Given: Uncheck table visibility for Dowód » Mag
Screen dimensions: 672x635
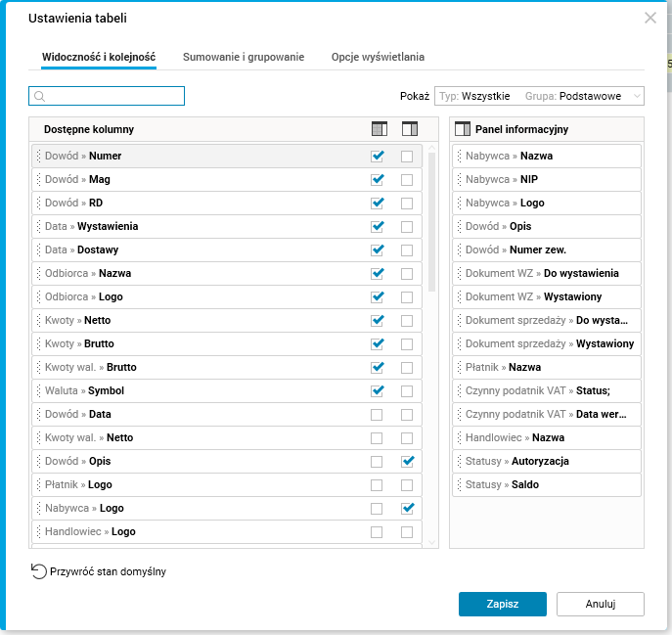Looking at the screenshot, I should pos(378,179).
